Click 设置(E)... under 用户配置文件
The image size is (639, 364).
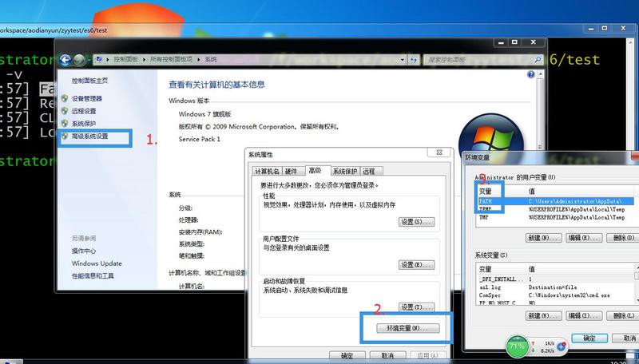pos(416,265)
